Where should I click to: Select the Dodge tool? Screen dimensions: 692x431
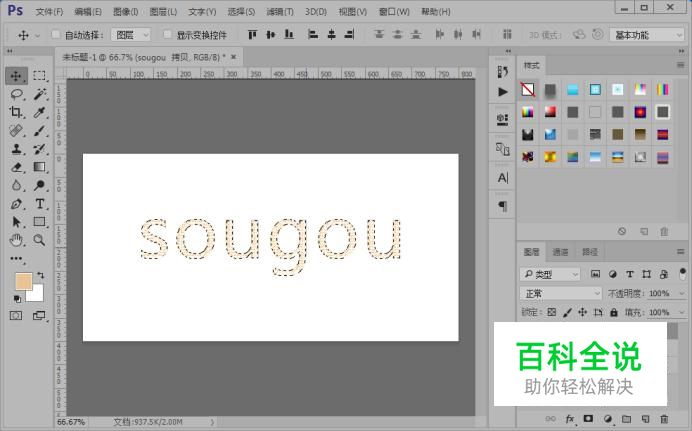point(40,185)
